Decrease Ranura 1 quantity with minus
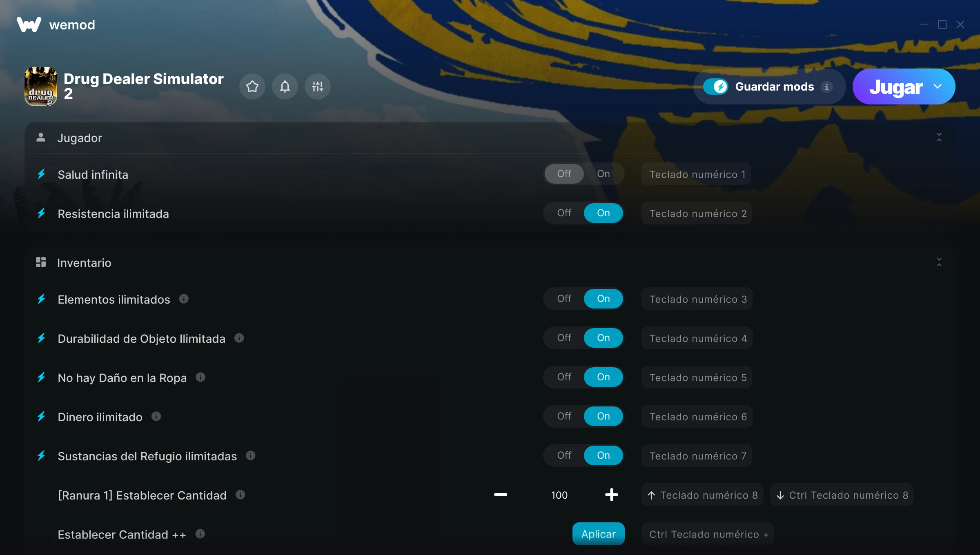Image resolution: width=980 pixels, height=555 pixels. tap(501, 495)
